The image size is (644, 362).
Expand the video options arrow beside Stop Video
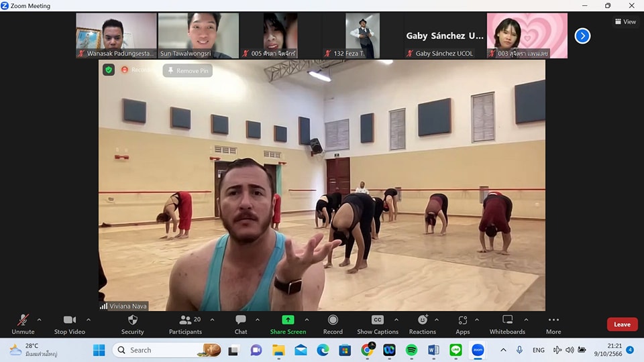pyautogui.click(x=89, y=320)
